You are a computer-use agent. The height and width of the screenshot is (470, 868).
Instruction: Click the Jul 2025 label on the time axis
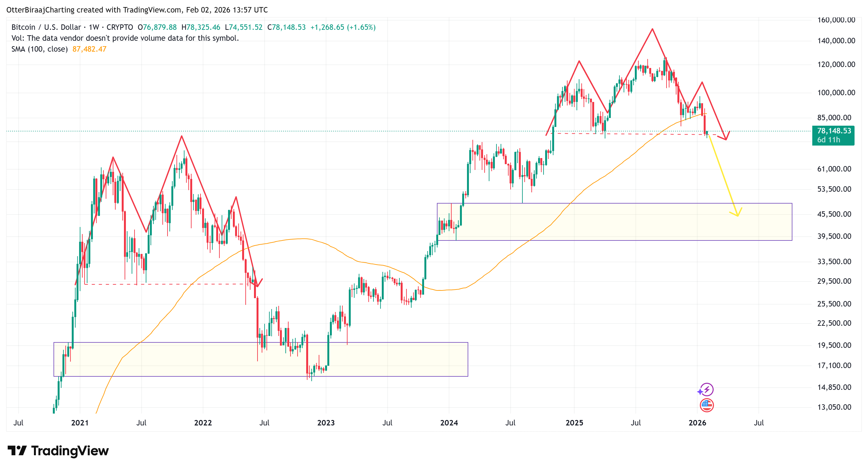[x=636, y=423]
